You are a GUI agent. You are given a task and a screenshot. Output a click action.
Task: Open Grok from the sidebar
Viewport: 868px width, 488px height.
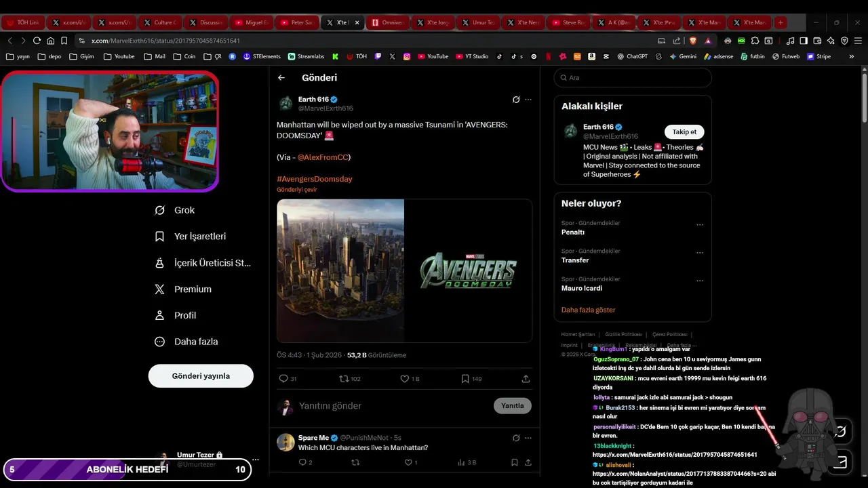175,210
